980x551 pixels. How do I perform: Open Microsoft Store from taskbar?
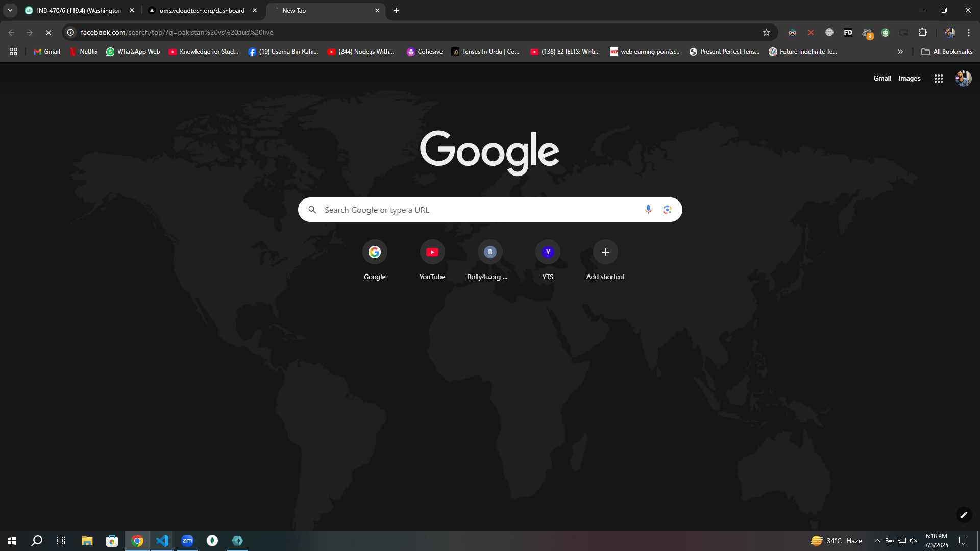point(112,541)
